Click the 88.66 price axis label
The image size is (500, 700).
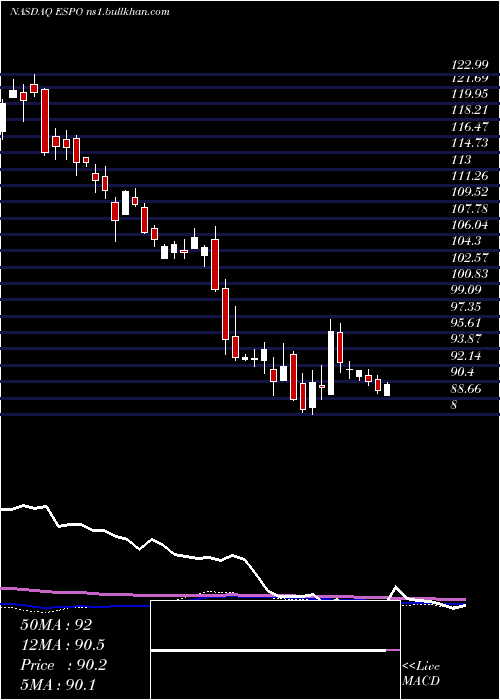tap(467, 389)
